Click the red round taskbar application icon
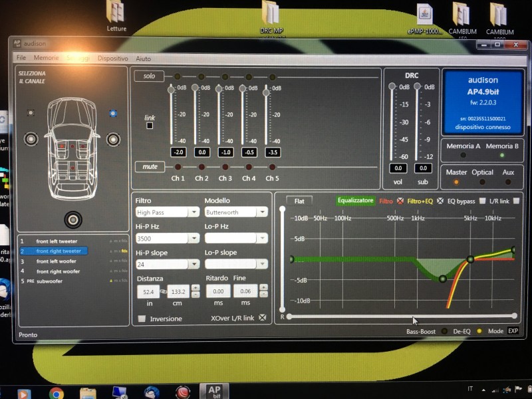 [x=183, y=393]
